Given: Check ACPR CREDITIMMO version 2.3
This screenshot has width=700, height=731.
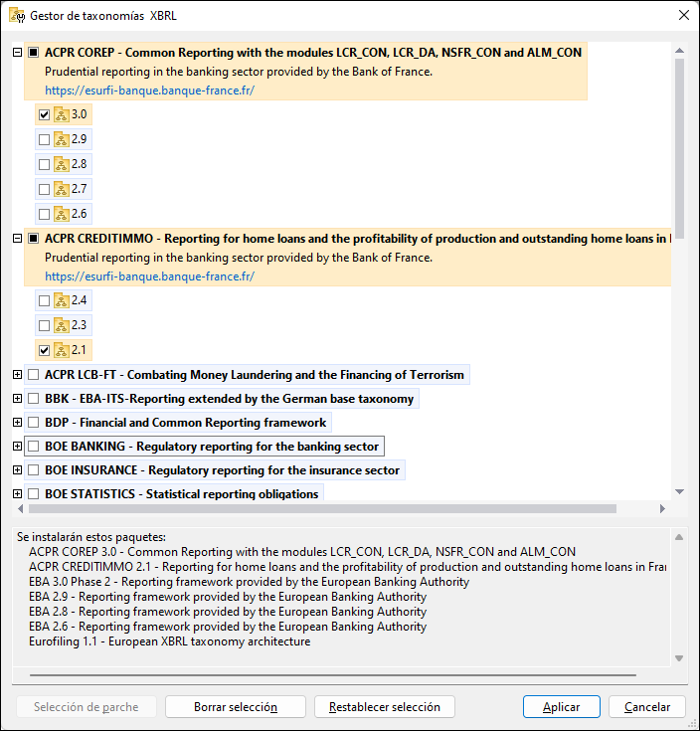Looking at the screenshot, I should click(x=45, y=325).
